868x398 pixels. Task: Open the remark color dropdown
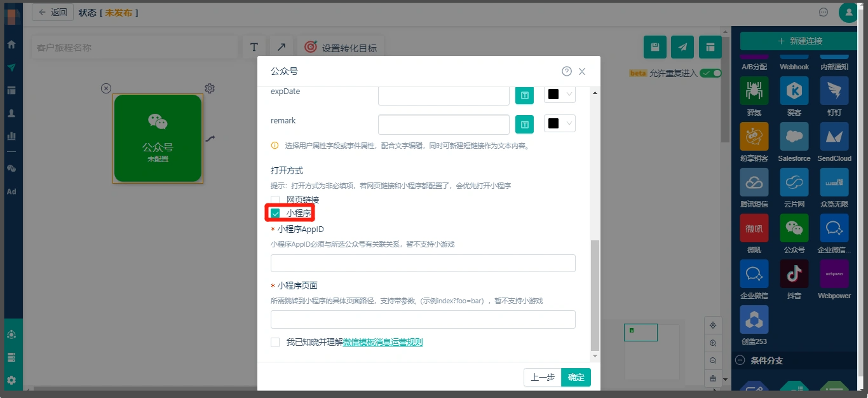point(560,123)
